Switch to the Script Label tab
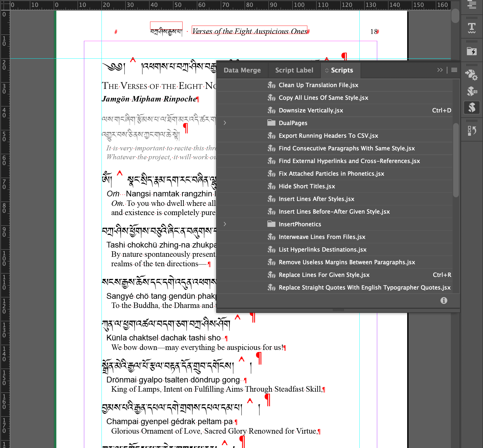This screenshot has height=448, width=483. pyautogui.click(x=294, y=70)
